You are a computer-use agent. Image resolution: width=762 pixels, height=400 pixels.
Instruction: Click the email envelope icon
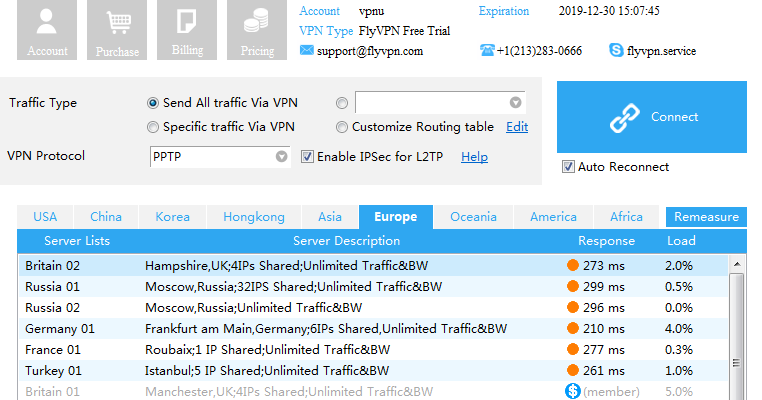coord(307,50)
